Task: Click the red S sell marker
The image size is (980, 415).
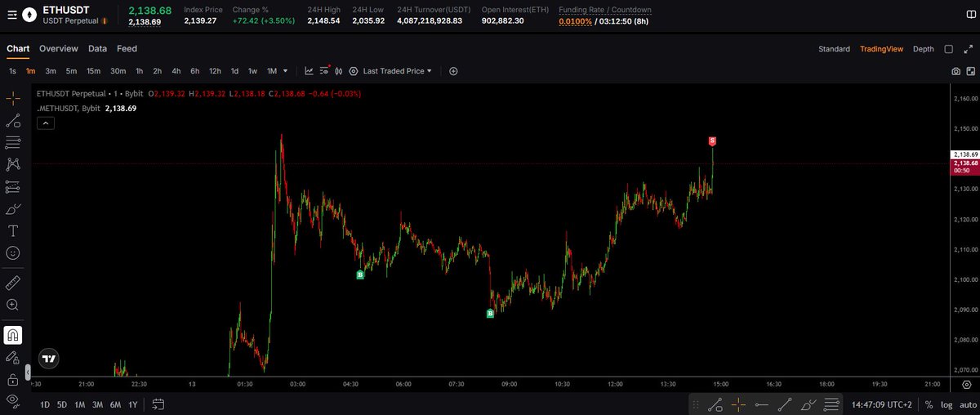Action: [x=712, y=141]
